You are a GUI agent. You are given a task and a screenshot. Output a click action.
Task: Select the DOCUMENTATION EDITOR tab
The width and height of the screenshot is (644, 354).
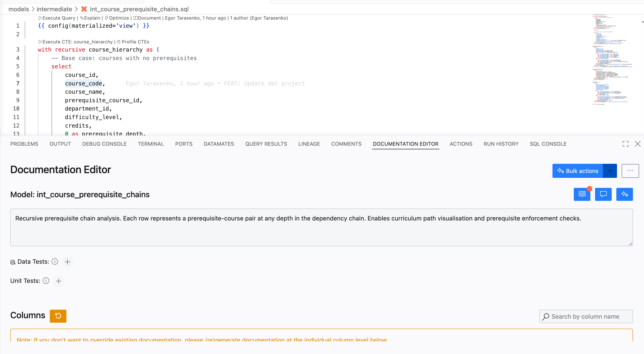pyautogui.click(x=405, y=144)
